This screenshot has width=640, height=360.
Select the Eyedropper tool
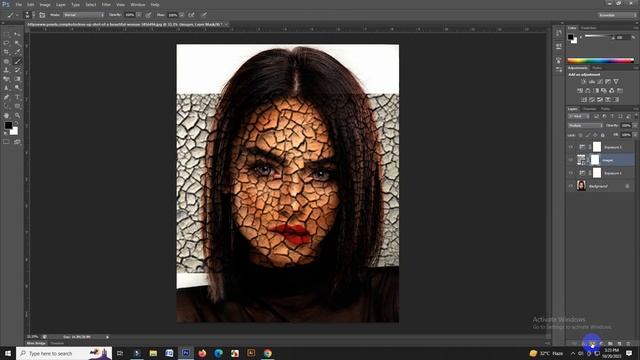click(x=17, y=52)
